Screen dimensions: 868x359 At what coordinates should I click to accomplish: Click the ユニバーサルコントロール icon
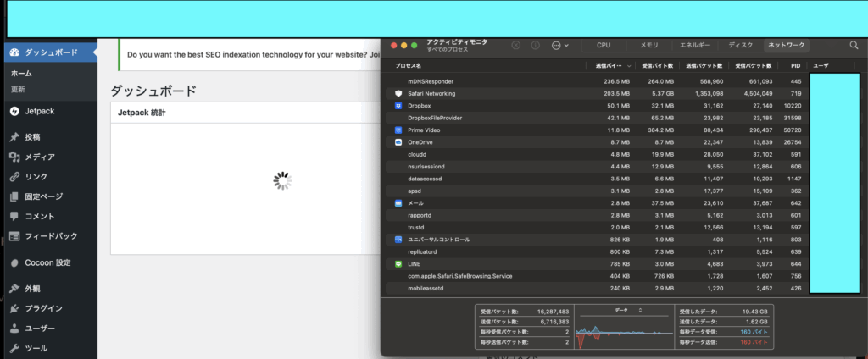coord(398,240)
